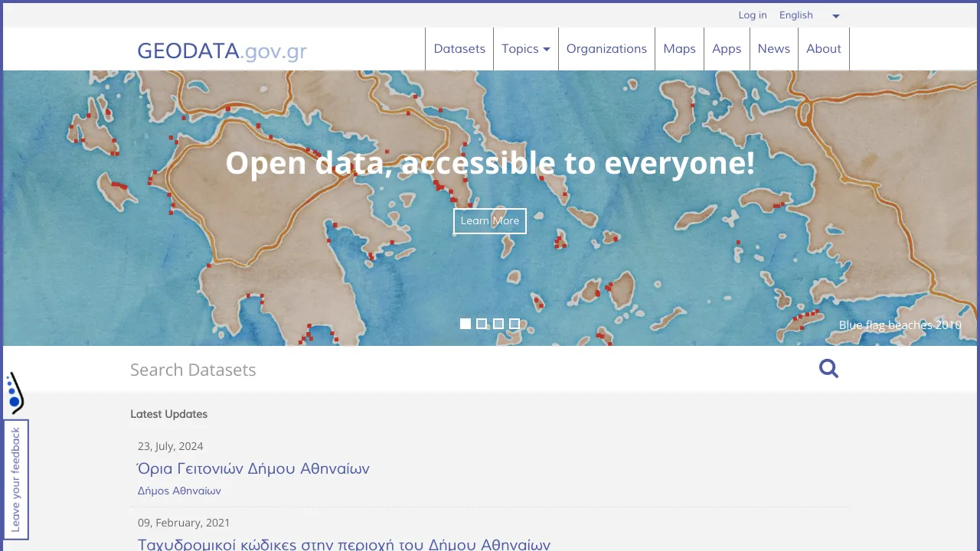Open the Datasets menu item
This screenshot has width=980, height=551.
pyautogui.click(x=459, y=49)
